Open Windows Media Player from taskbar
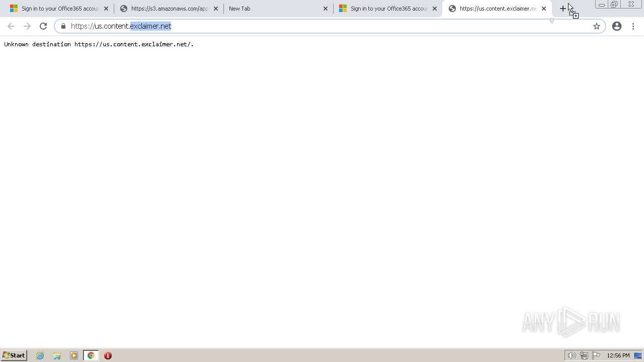The image size is (644, 362). click(x=74, y=355)
